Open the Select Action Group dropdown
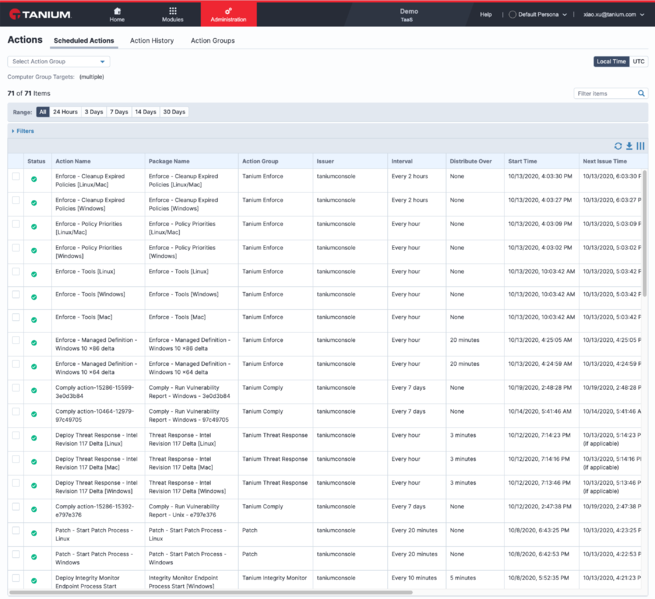The width and height of the screenshot is (655, 599). (x=58, y=61)
